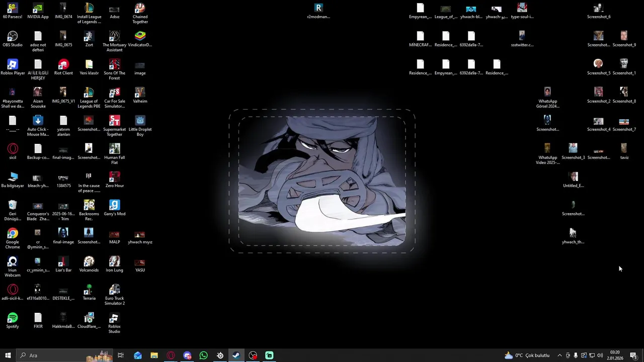This screenshot has width=644, height=362.
Task: Select the Terraria desktop icon
Action: pos(89,293)
